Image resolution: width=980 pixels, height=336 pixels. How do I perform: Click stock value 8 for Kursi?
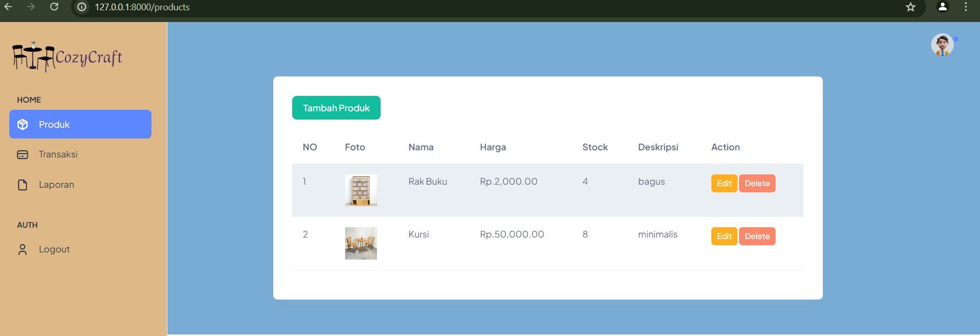585,234
